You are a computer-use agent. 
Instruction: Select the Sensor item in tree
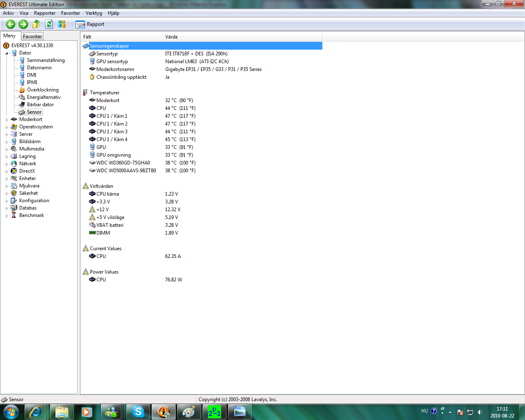point(34,112)
